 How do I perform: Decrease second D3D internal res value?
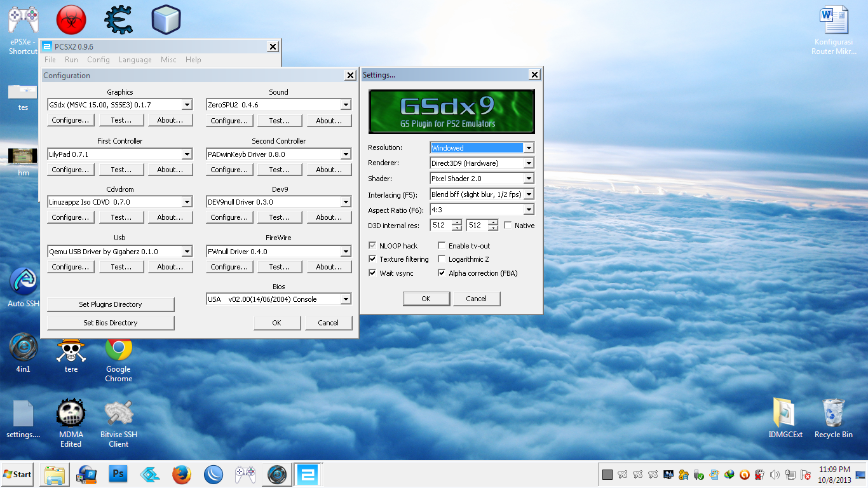click(x=493, y=228)
